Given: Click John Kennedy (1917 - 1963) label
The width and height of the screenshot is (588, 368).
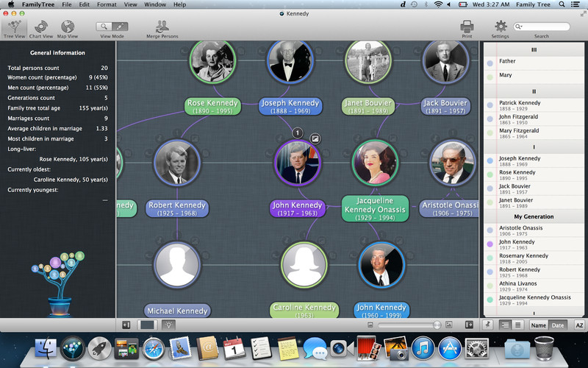Looking at the screenshot, I should pos(297,208).
